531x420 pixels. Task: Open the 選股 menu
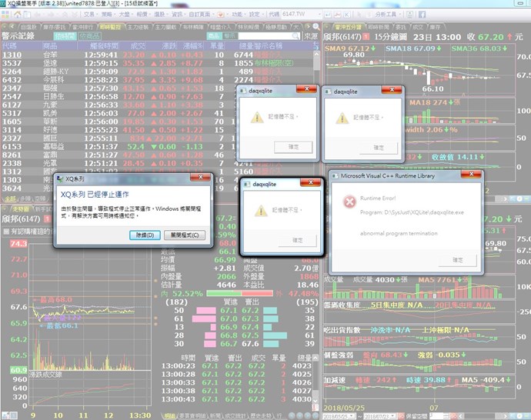161,14
